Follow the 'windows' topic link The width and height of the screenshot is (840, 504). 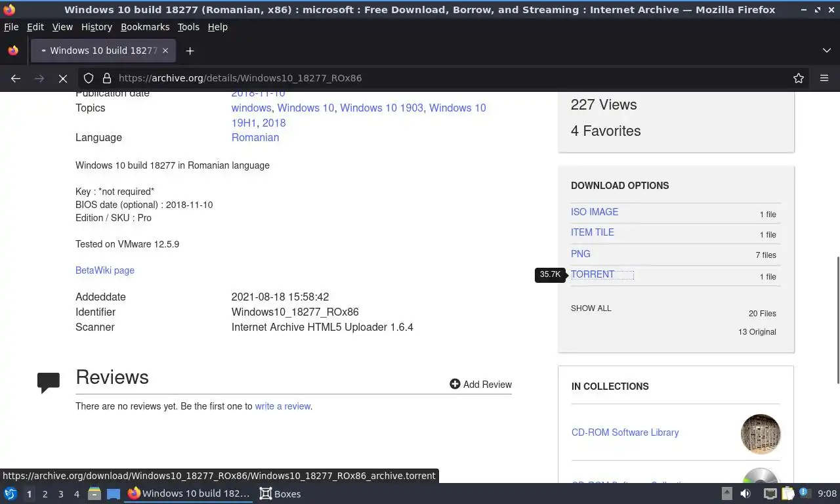(x=251, y=108)
